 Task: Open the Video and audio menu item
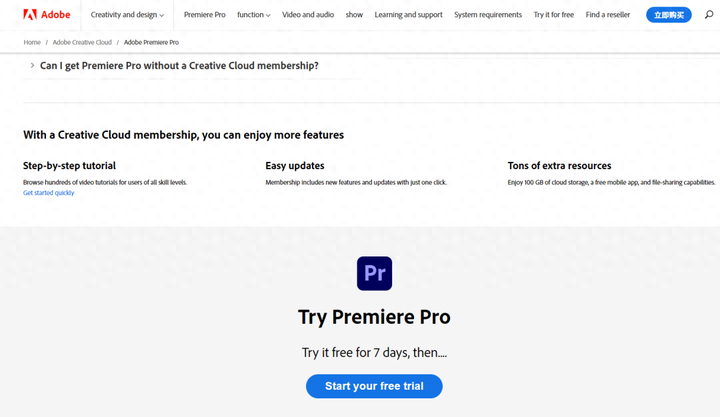click(x=308, y=15)
